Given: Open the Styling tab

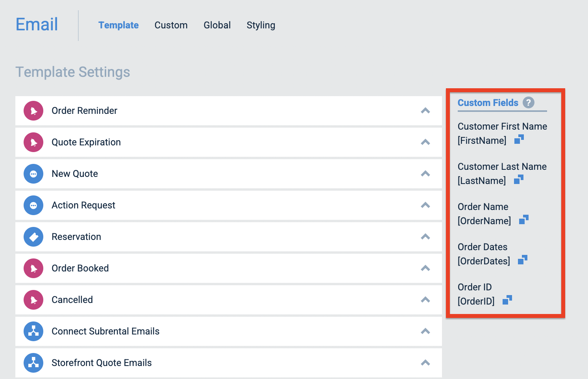Looking at the screenshot, I should click(x=261, y=25).
